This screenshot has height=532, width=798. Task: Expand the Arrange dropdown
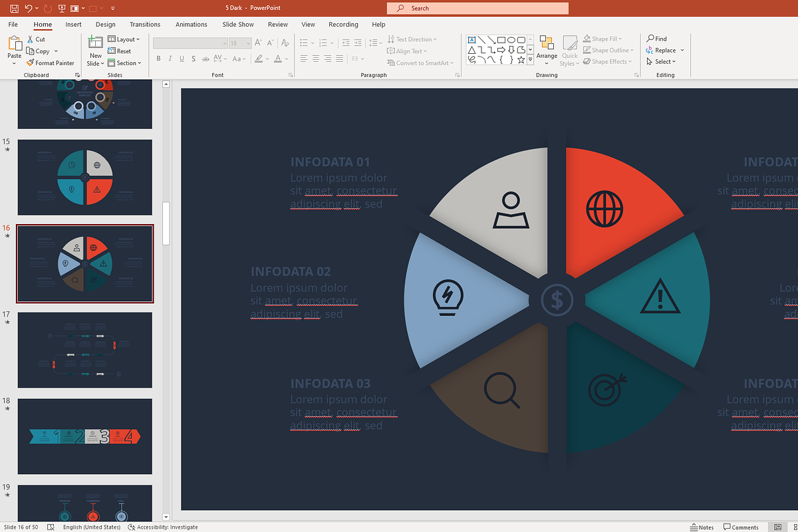[547, 51]
